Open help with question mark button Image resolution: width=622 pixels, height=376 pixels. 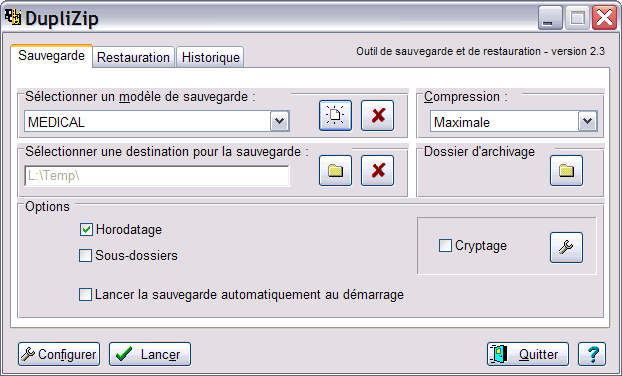(x=592, y=354)
